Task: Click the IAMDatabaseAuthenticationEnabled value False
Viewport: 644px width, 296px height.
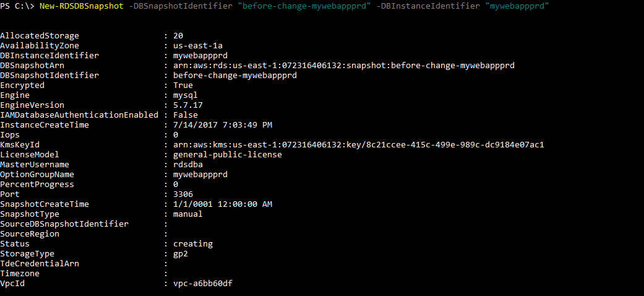Action: click(x=186, y=115)
